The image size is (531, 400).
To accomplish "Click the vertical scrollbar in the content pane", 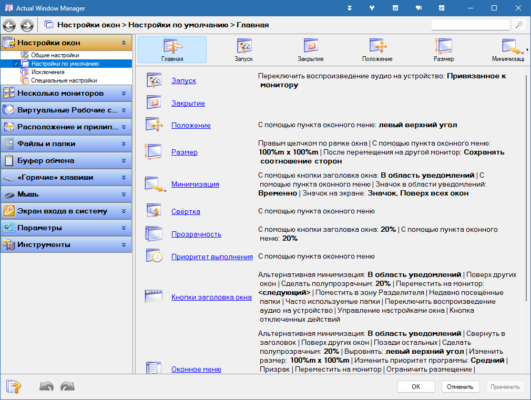I will point(526,188).
